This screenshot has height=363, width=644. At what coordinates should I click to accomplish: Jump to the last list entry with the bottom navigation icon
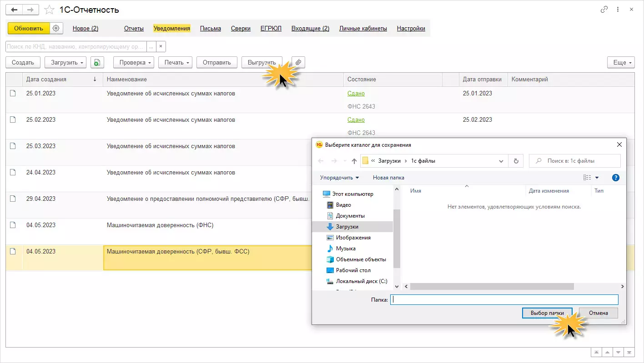(629, 353)
